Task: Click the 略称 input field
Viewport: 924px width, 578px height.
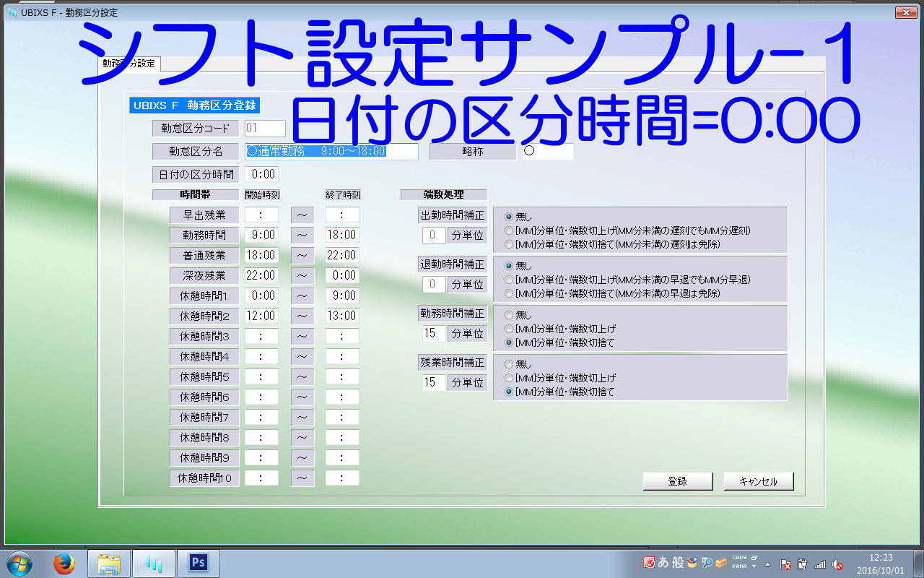Action: [549, 151]
